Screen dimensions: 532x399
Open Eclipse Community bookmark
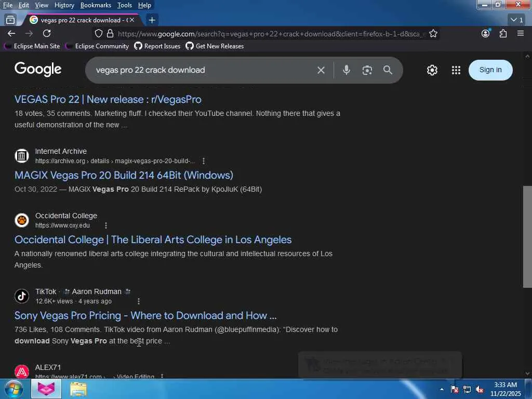[97, 46]
